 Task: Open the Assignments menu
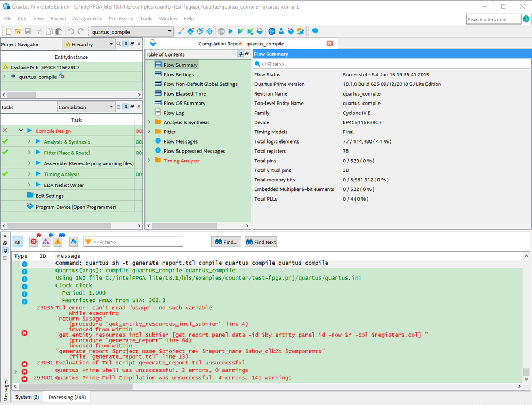87,18
